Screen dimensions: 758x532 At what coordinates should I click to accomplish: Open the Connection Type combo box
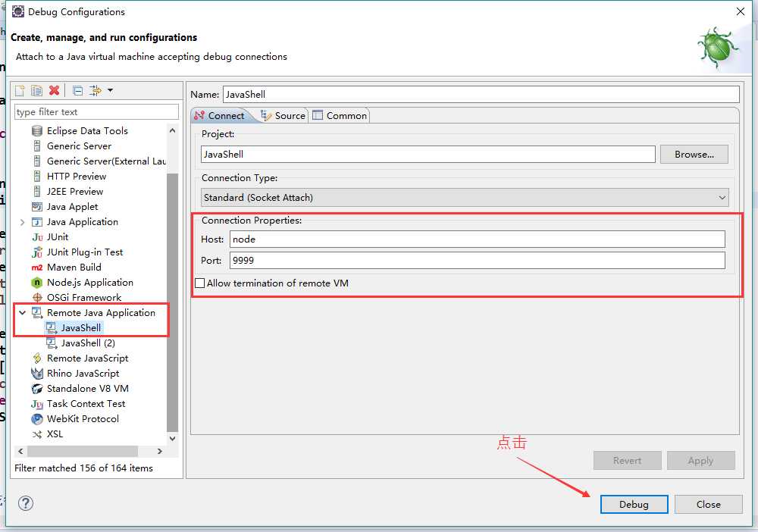click(465, 198)
